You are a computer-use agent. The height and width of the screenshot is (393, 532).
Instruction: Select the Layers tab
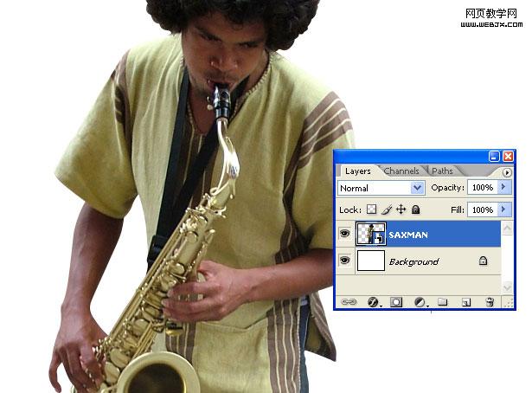pyautogui.click(x=357, y=171)
